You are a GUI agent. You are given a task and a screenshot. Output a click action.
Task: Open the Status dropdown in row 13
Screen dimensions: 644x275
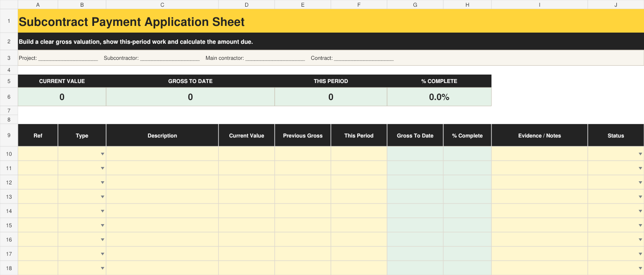(640, 197)
